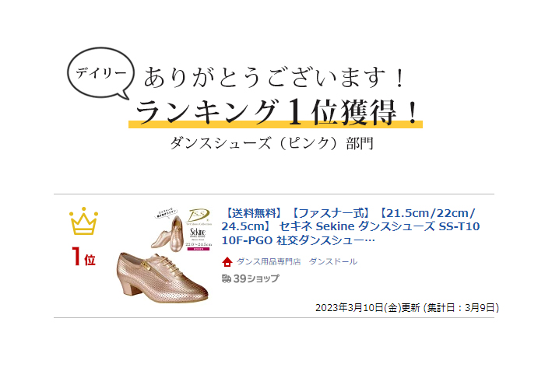Click the yellow underline highlight bar
The height and width of the screenshot is (392, 545).
coord(276,124)
